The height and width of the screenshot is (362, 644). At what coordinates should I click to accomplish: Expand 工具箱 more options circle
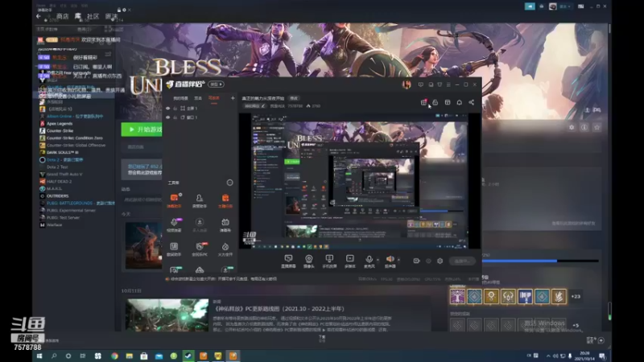[x=229, y=183]
